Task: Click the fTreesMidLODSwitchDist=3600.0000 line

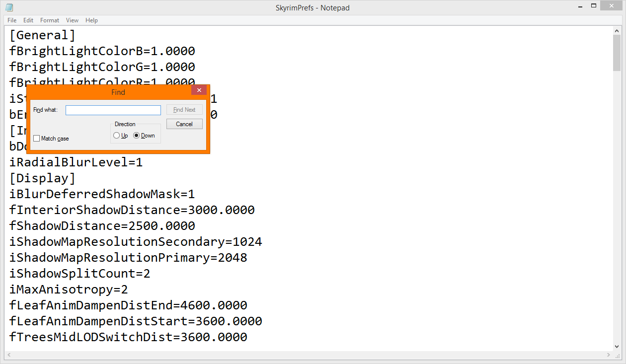Action: pos(128,337)
